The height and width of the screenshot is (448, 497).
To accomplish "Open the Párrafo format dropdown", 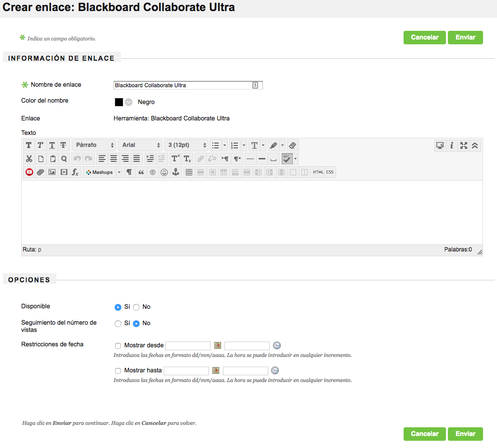I will (x=94, y=145).
